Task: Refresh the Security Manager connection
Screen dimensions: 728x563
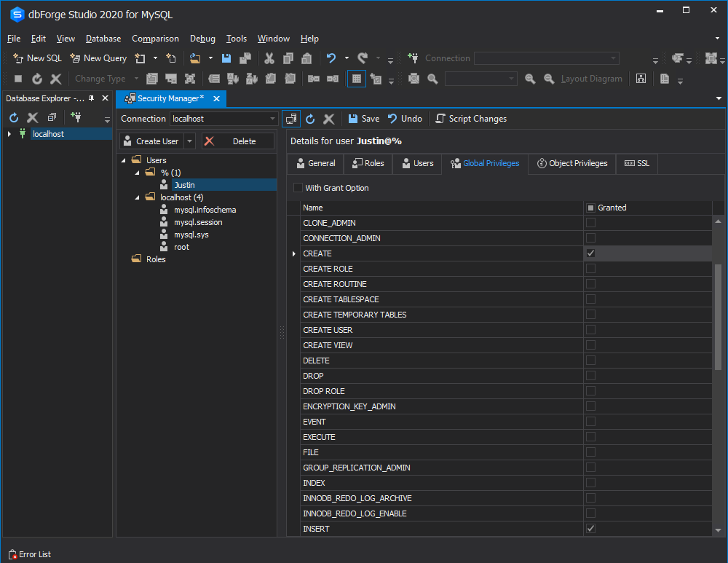Action: point(310,119)
